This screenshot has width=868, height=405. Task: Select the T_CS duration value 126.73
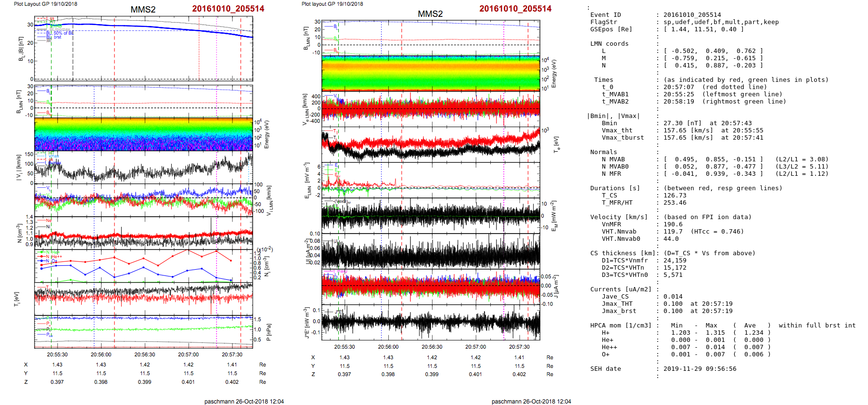tap(675, 196)
